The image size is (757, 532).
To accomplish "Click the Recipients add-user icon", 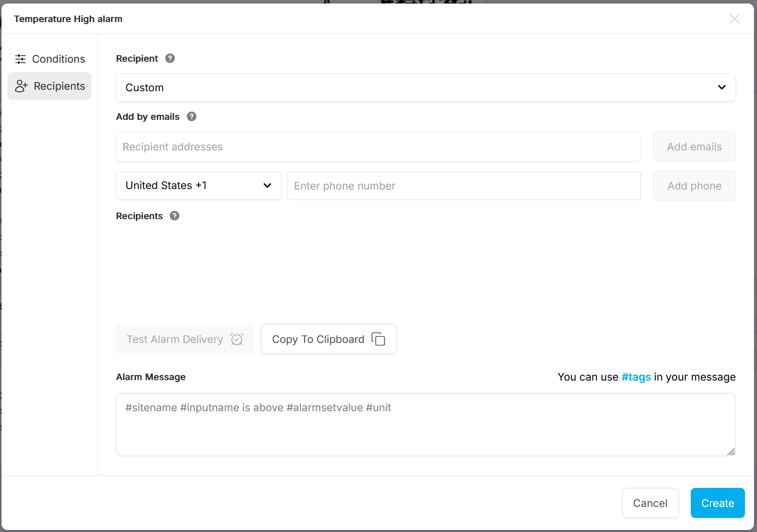I will 21,86.
